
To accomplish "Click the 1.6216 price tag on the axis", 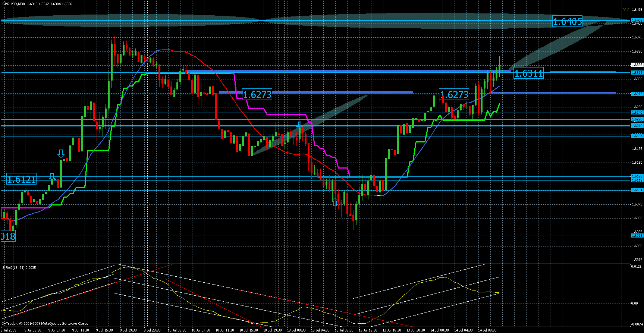I will click(637, 126).
